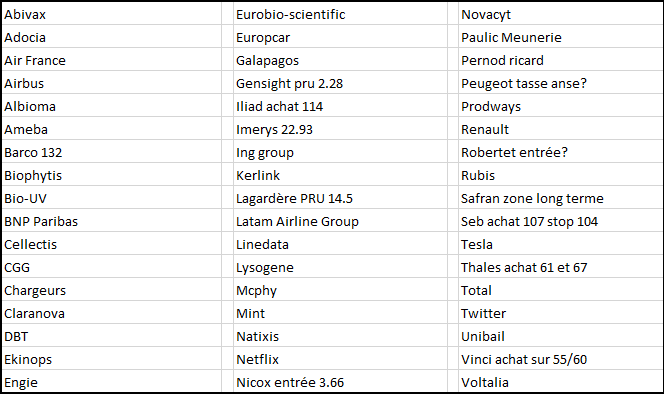Select the Iliad achat 114 cell
665x394 pixels.
click(x=341, y=106)
